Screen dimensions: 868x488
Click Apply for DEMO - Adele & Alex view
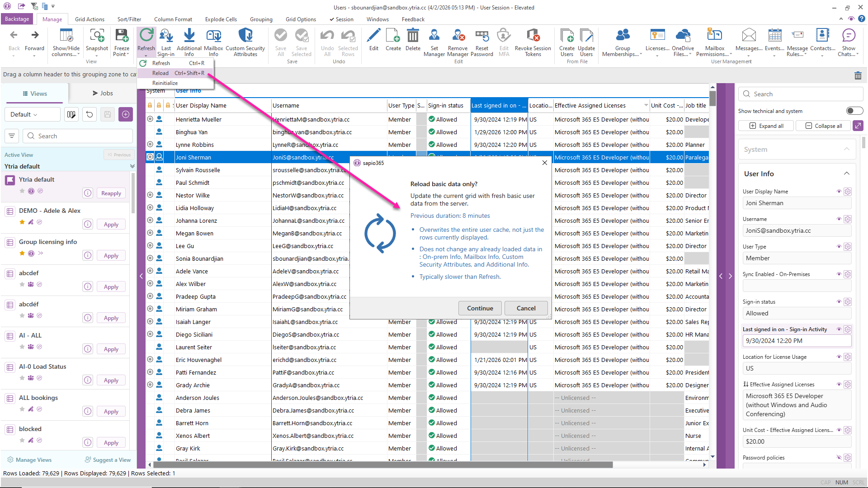pos(111,225)
